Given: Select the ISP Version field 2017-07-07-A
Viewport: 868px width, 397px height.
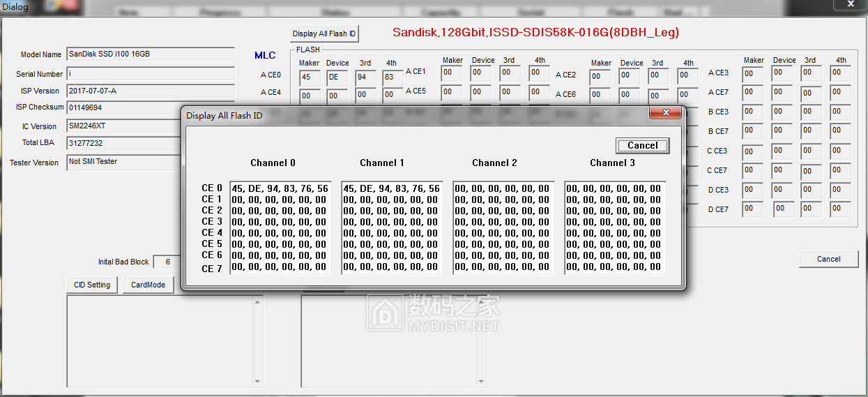Looking at the screenshot, I should pyautogui.click(x=151, y=91).
